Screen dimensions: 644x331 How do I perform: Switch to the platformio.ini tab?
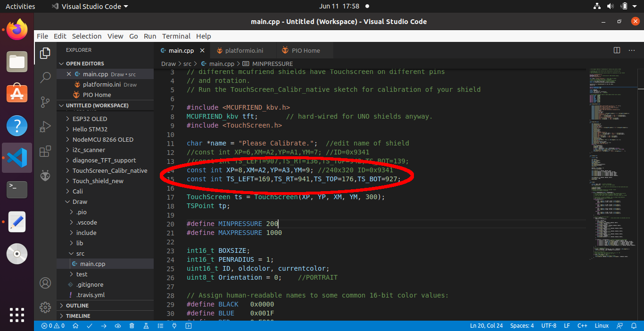click(x=244, y=50)
